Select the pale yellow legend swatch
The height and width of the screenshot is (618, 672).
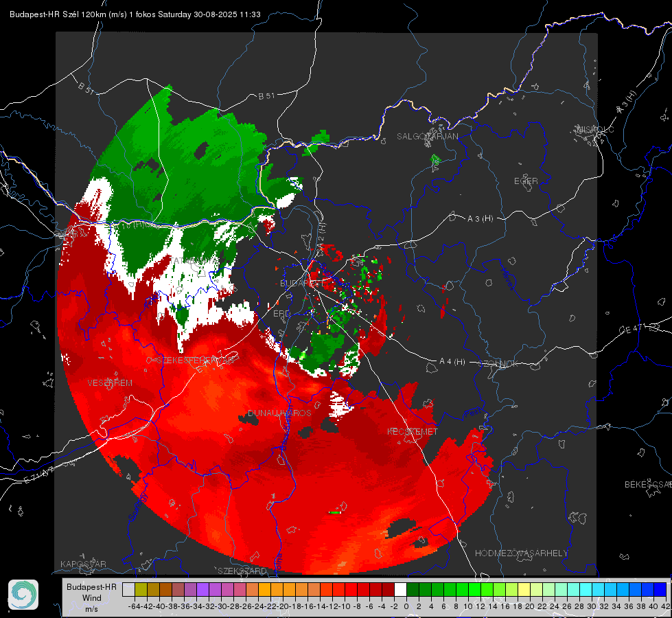click(524, 590)
